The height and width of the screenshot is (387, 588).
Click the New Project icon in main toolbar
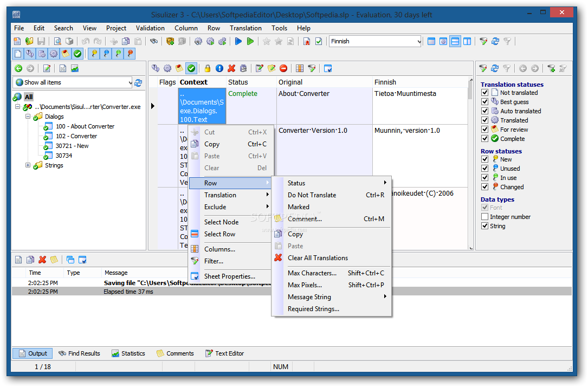tap(17, 41)
